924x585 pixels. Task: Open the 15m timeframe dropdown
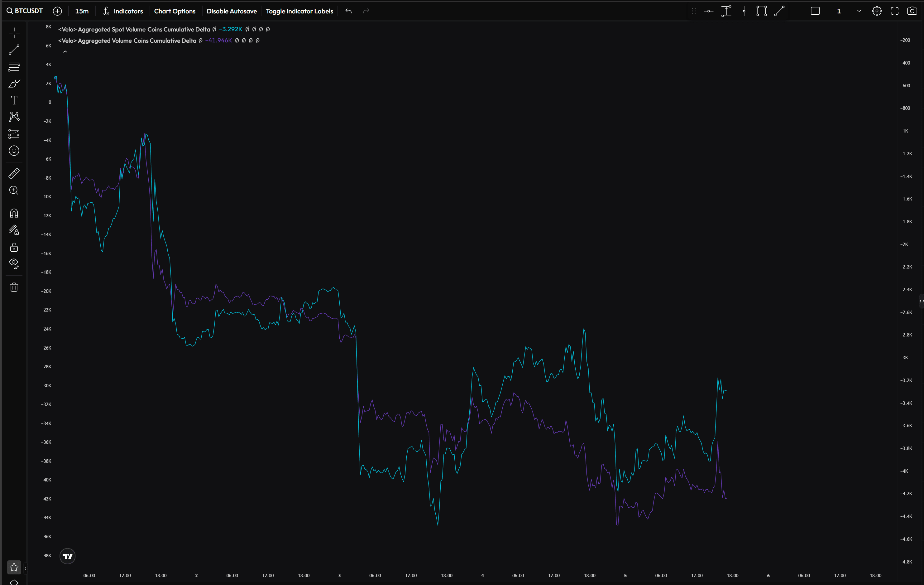point(82,11)
